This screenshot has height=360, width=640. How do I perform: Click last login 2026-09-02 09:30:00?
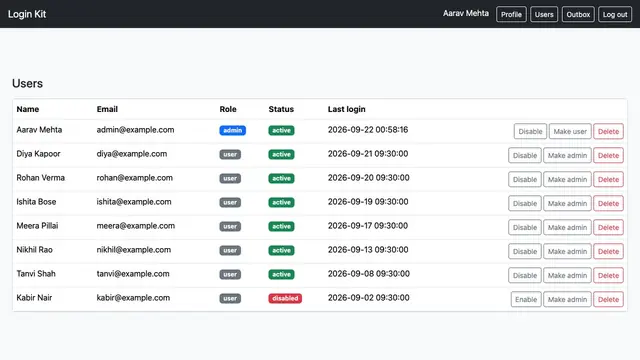pos(368,298)
